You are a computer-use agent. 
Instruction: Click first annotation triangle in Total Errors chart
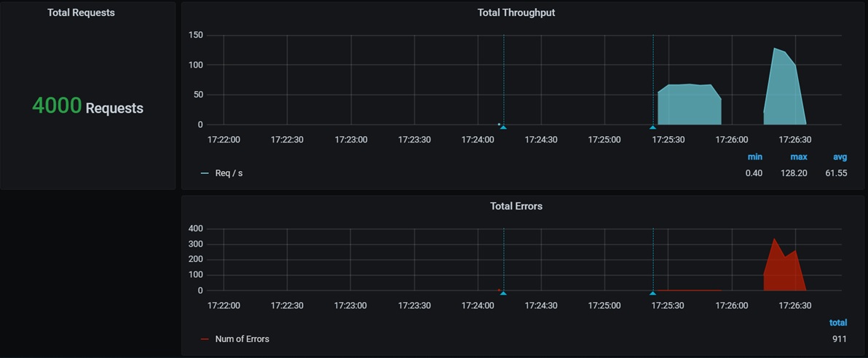pos(503,293)
